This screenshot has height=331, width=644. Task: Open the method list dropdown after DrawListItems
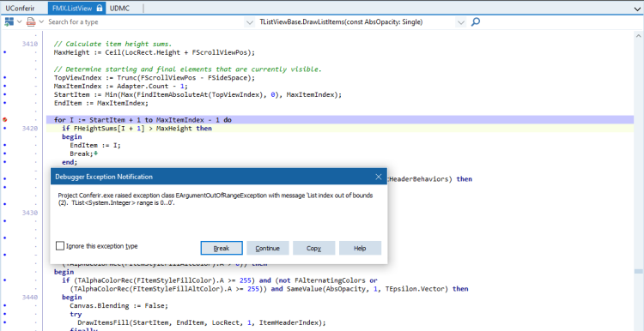461,22
